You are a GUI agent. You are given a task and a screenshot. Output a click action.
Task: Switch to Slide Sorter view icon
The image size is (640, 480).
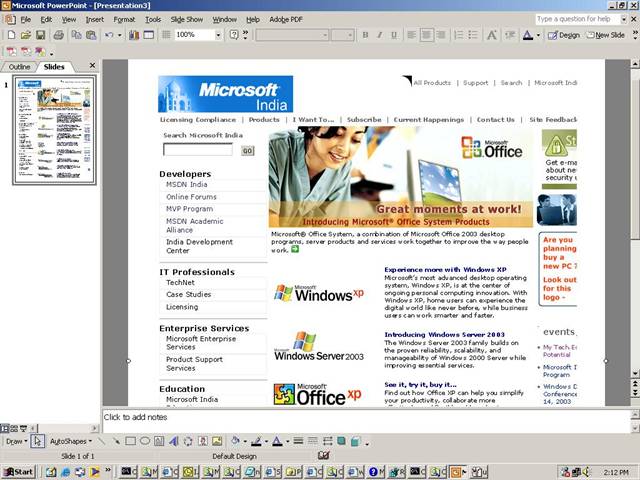pyautogui.click(x=14, y=429)
